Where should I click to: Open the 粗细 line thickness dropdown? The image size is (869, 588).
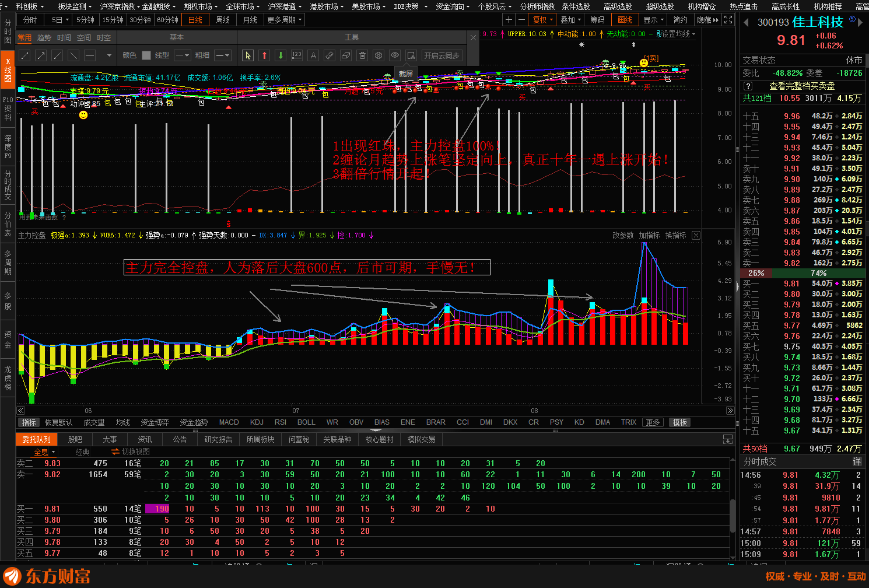(x=223, y=55)
